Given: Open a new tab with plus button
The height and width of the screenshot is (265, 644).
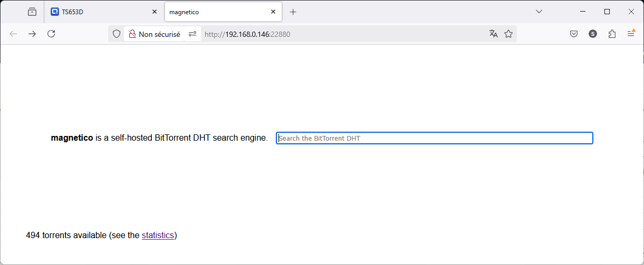Looking at the screenshot, I should [293, 12].
